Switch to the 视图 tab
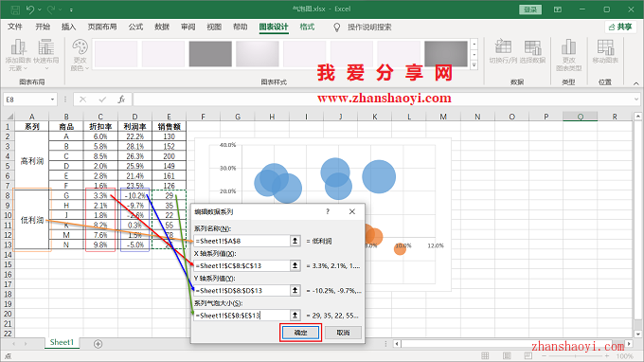Image resolution: width=644 pixels, height=362 pixels. pyautogui.click(x=214, y=27)
